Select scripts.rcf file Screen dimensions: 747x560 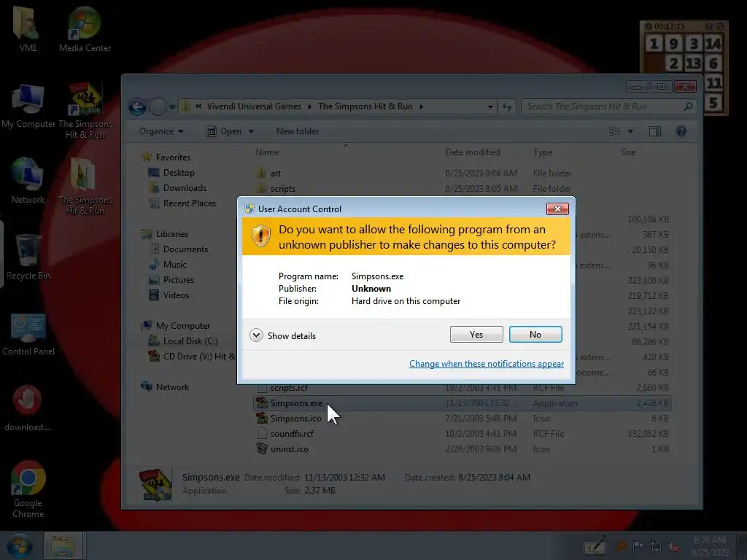point(461,388)
